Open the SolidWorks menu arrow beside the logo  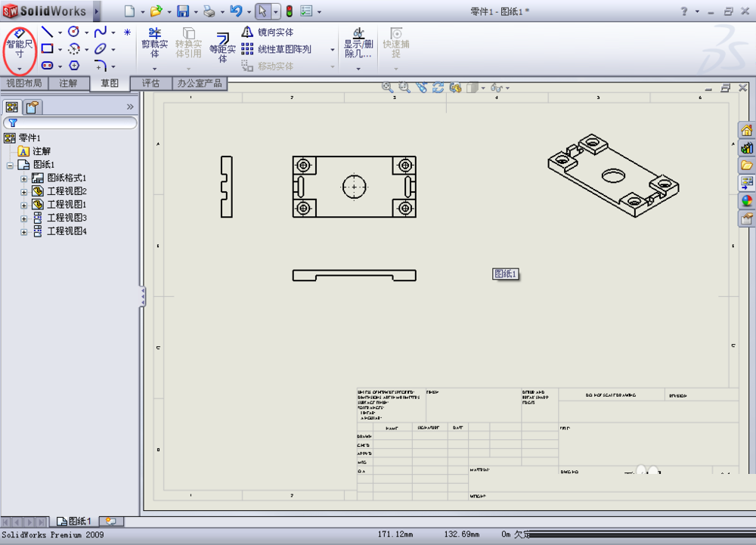coord(97,11)
